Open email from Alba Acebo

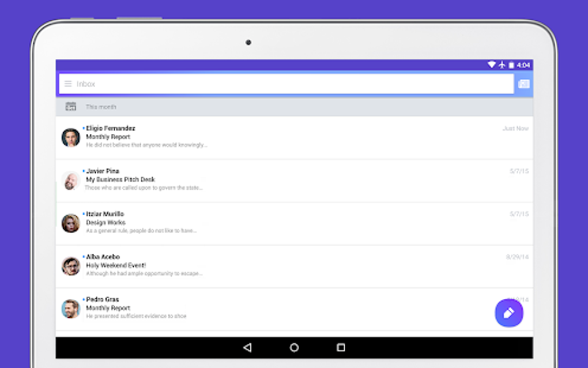295,266
